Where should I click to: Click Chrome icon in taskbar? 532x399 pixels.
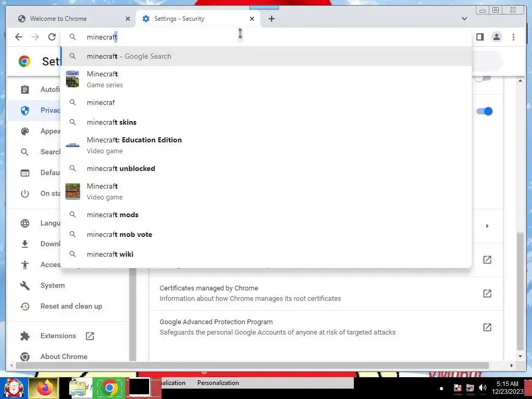pyautogui.click(x=109, y=388)
